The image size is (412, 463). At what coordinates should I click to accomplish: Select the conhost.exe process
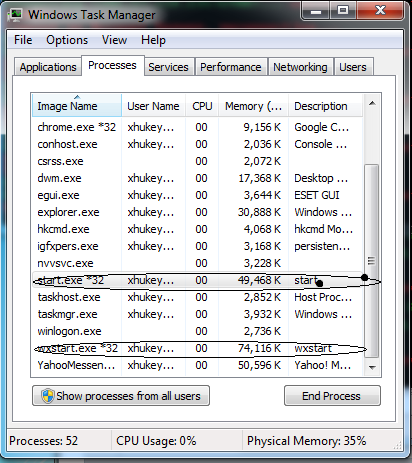[197, 144]
